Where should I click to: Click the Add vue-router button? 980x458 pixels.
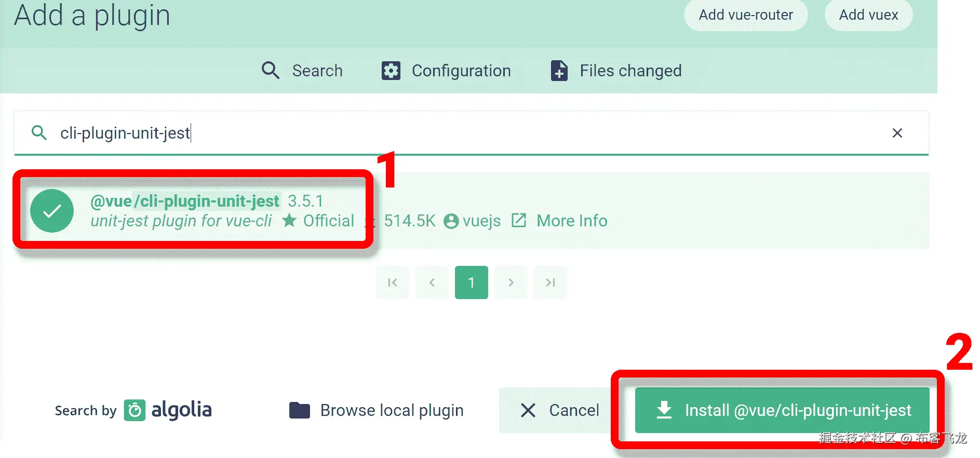746,15
